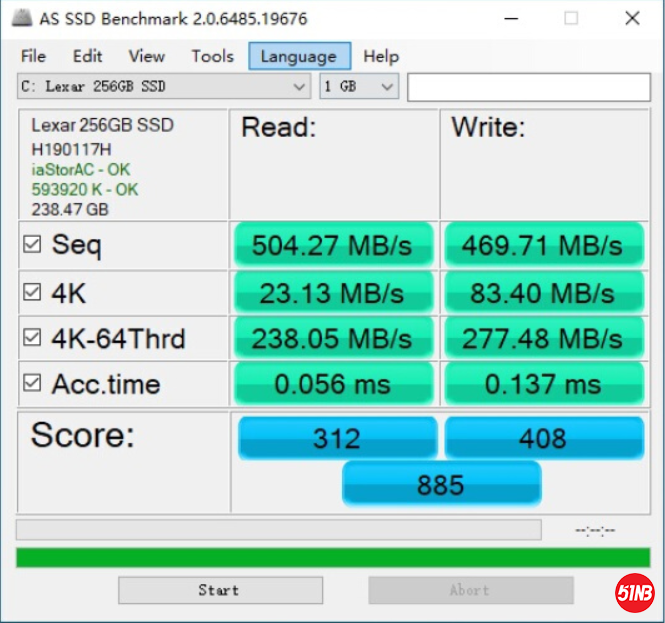Toggle the Acc.time test checkbox
Screen dimensions: 665x623
[x=32, y=383]
